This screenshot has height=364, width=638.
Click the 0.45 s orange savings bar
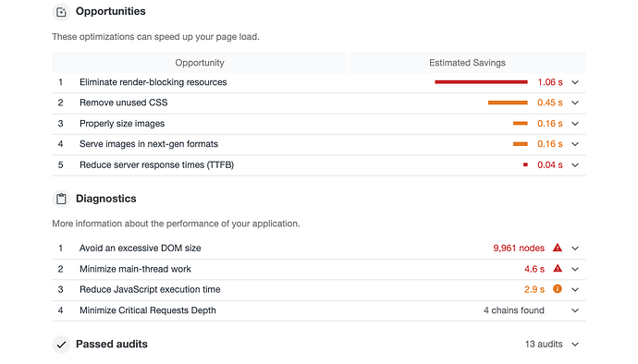pos(508,103)
